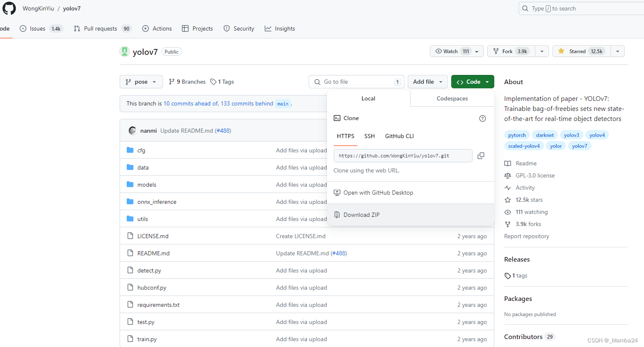
Task: Expand the Watch notifications dropdown
Action: tap(457, 51)
